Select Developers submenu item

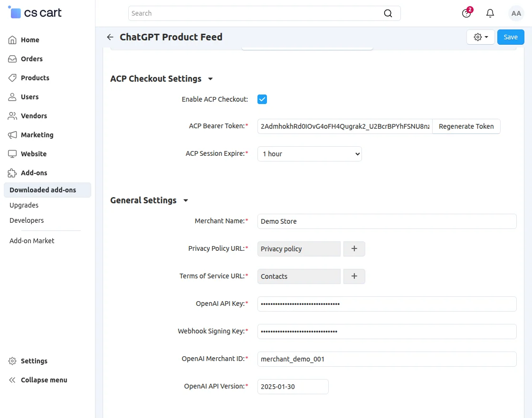27,220
